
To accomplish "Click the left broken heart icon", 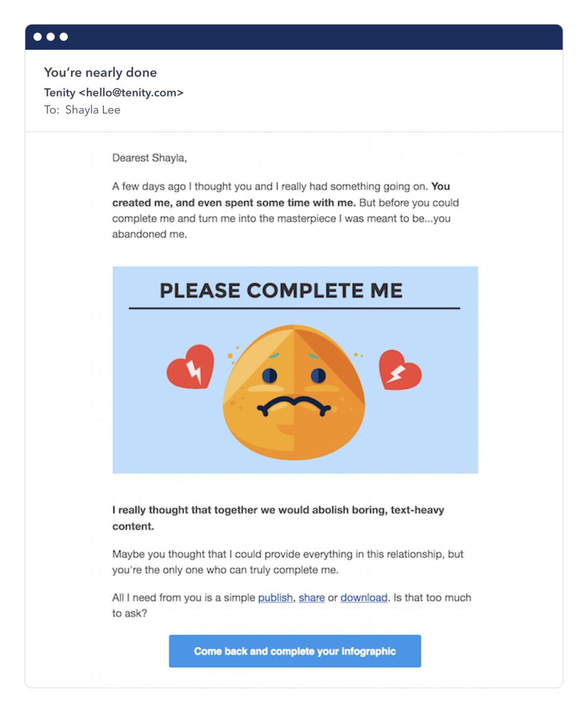I will pyautogui.click(x=191, y=368).
